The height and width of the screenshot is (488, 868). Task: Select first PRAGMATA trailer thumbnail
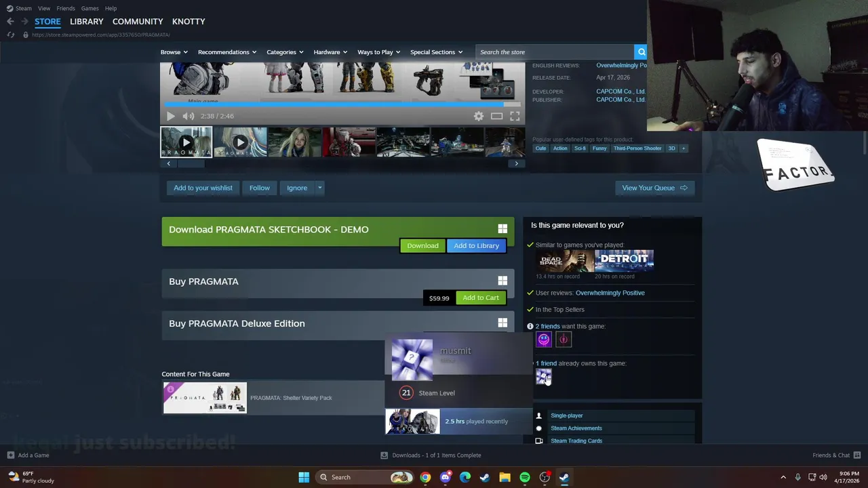pos(186,142)
